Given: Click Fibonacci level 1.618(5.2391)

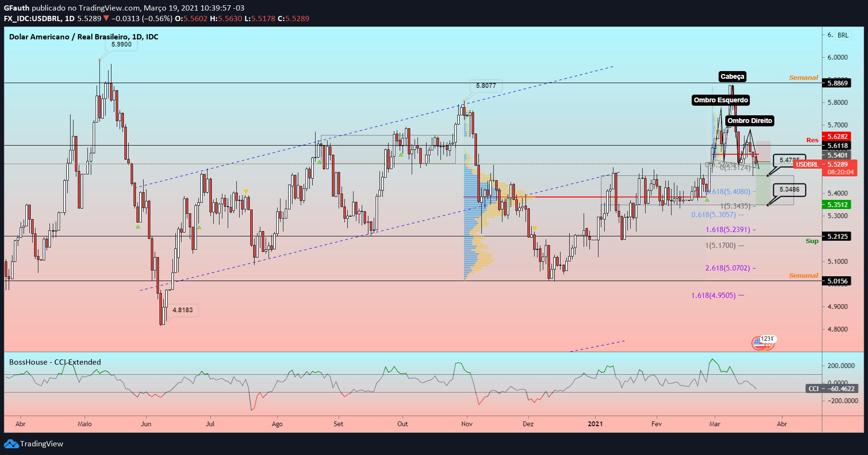Looking at the screenshot, I should click(727, 230).
